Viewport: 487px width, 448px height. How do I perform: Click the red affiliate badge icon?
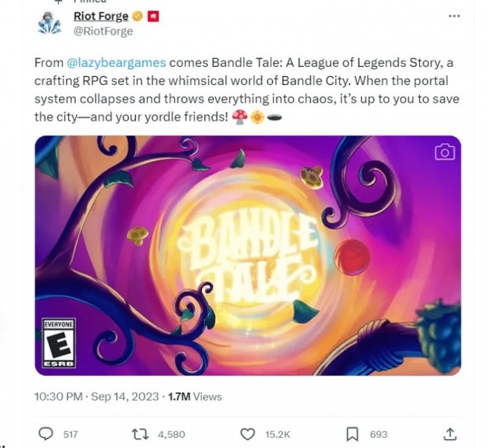[x=153, y=16]
